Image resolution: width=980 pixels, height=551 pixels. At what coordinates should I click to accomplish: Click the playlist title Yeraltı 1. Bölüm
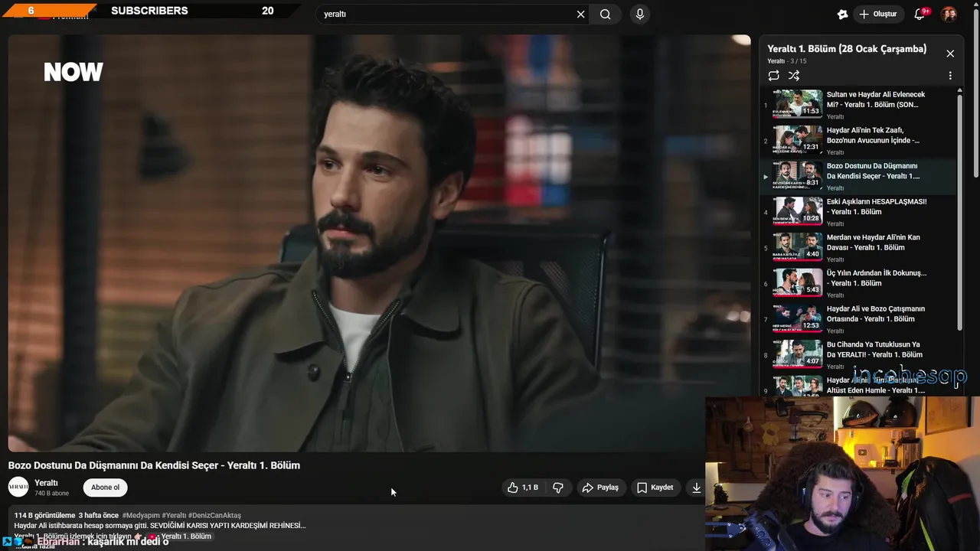pyautogui.click(x=847, y=49)
